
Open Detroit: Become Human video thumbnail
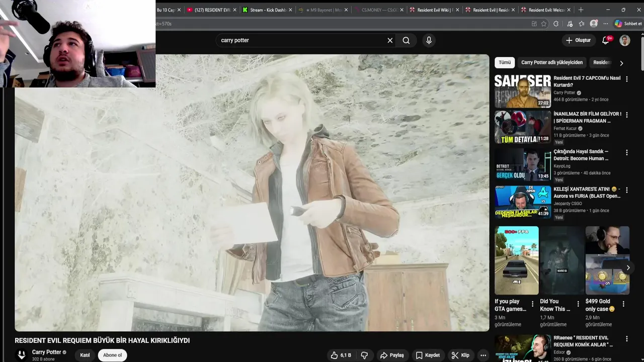point(523,164)
